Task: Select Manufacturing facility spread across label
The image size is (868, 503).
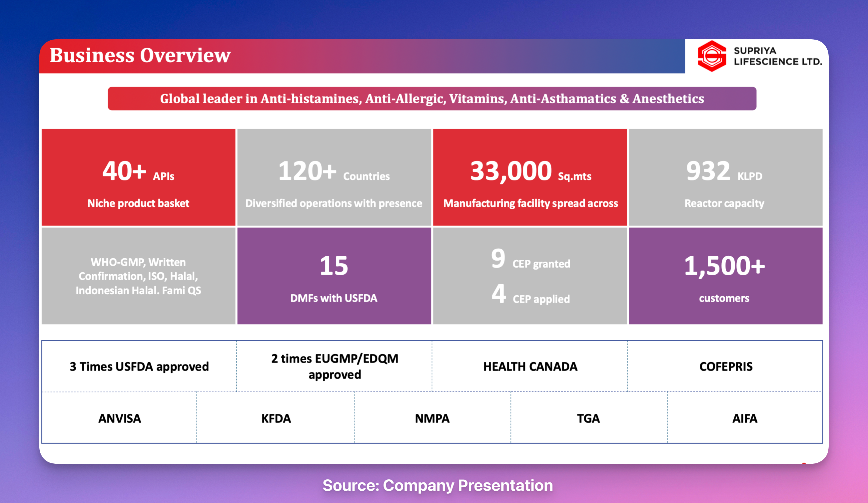Action: (x=530, y=203)
